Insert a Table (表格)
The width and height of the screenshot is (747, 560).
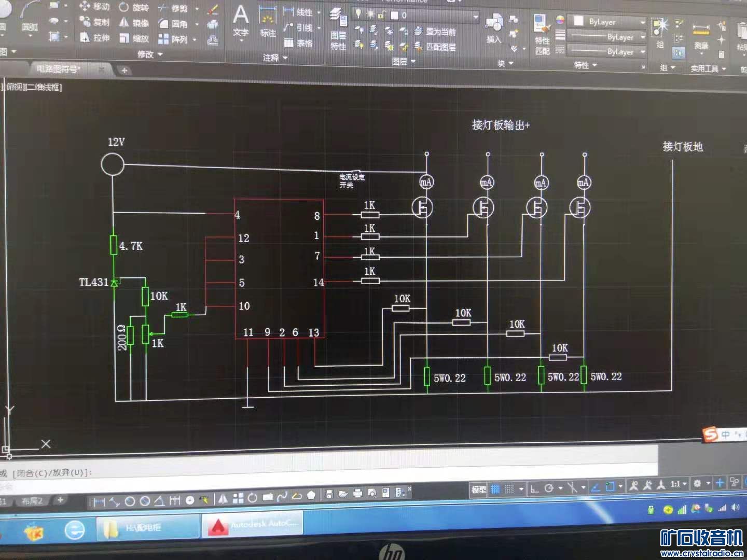tap(299, 43)
